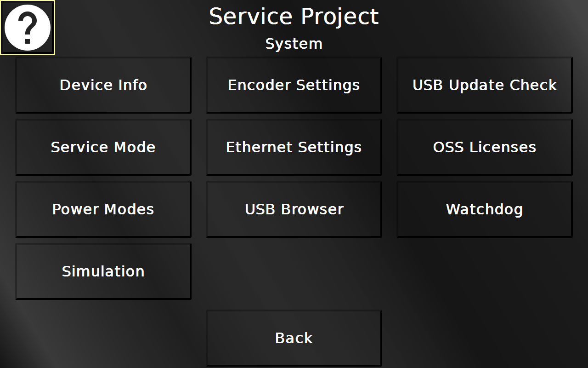Open the Power Modes menu
This screenshot has width=588, height=368.
pos(103,209)
